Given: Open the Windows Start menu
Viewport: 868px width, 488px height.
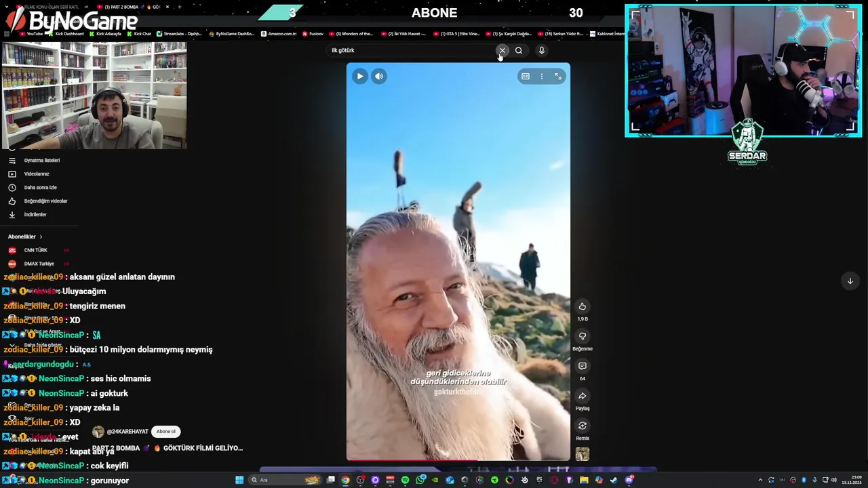Looking at the screenshot, I should (239, 480).
